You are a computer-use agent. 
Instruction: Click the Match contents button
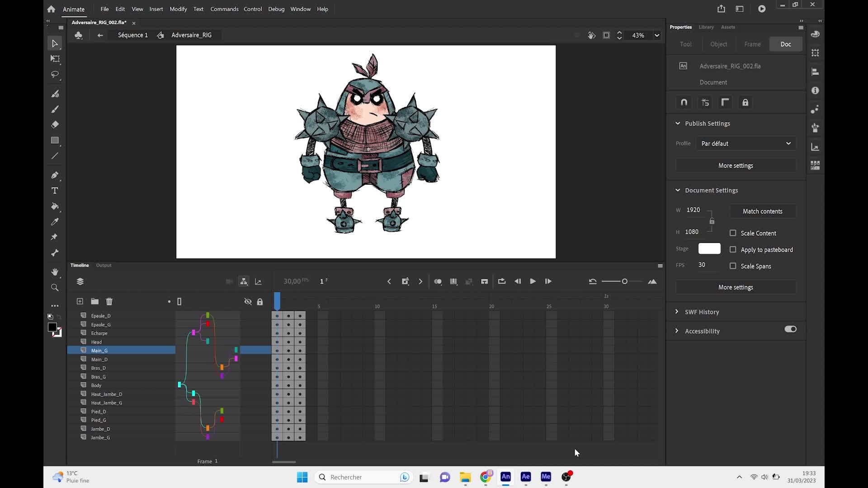tap(763, 211)
